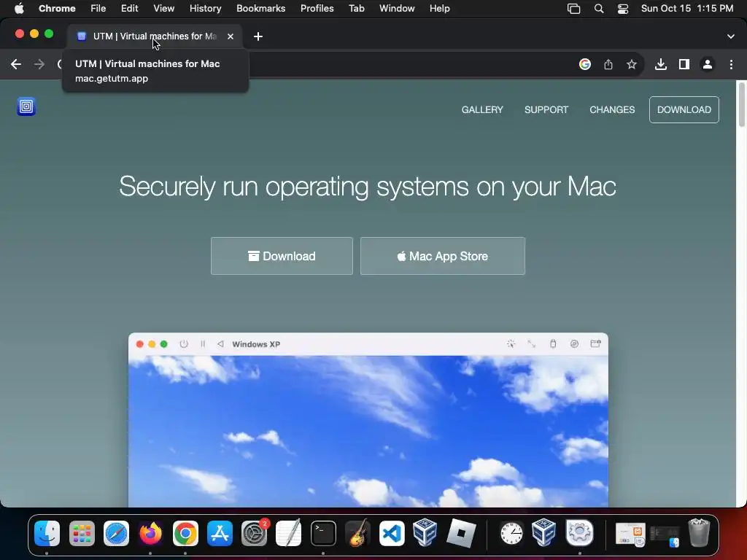
Task: Open the Help menu
Action: click(440, 9)
